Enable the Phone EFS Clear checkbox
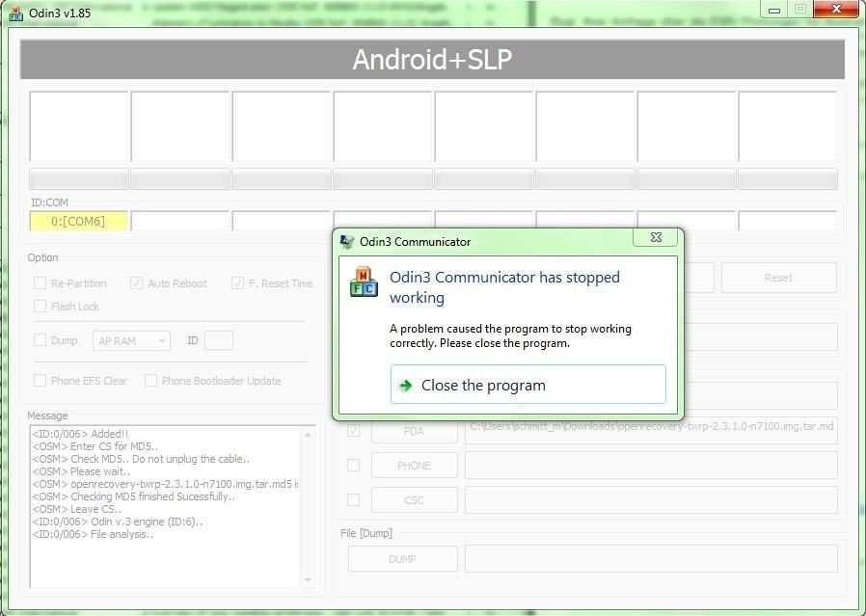 (40, 381)
